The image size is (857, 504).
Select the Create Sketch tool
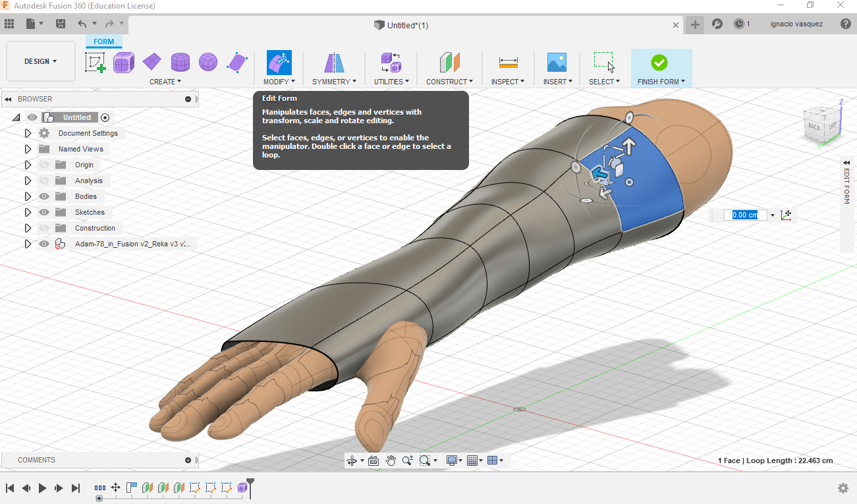(95, 63)
